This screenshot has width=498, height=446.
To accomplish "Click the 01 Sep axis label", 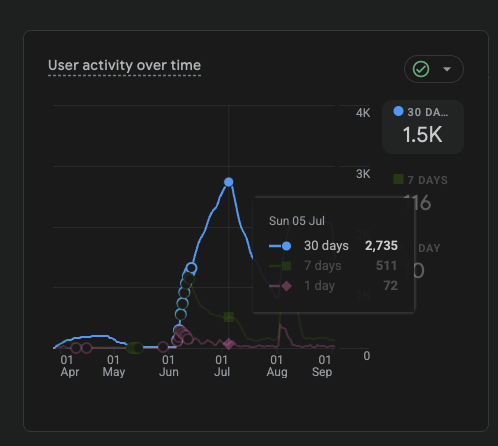I will tap(322, 366).
